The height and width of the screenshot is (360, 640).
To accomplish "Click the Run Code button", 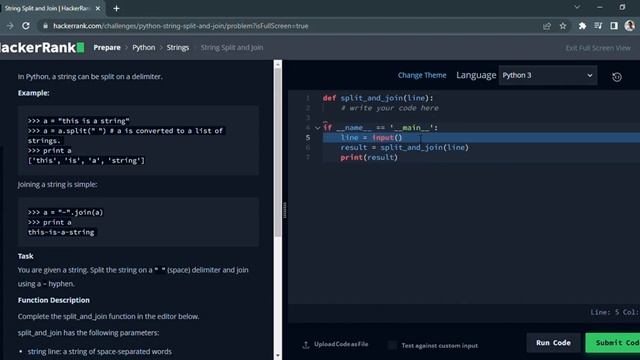I will coord(553,343).
